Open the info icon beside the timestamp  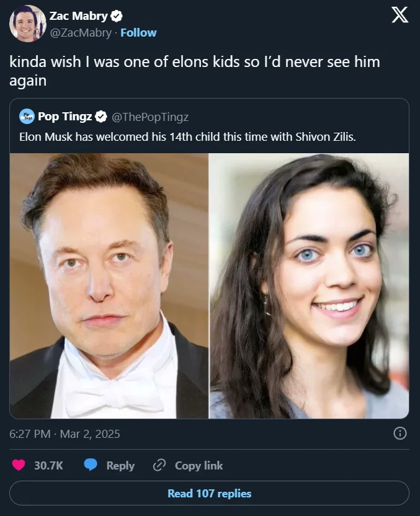point(401,434)
